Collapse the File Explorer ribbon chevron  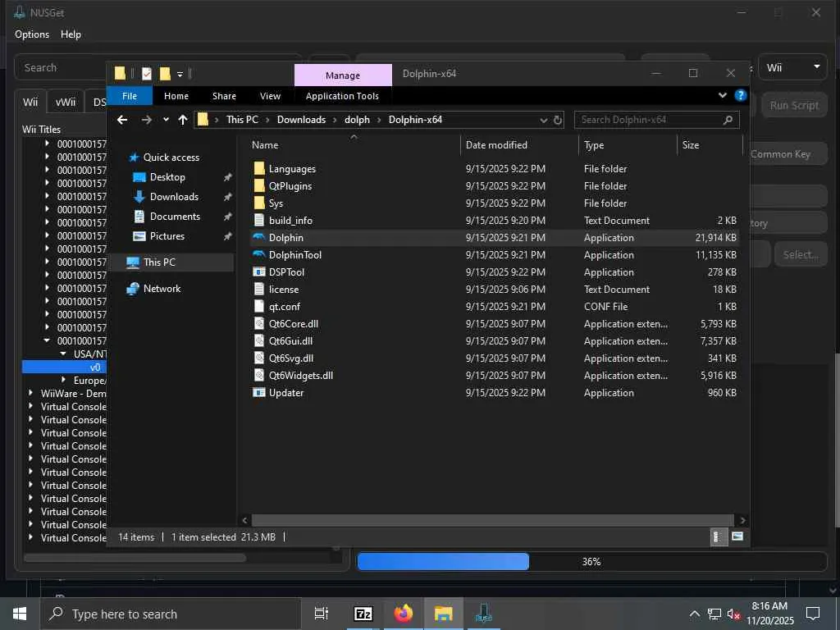(x=722, y=95)
